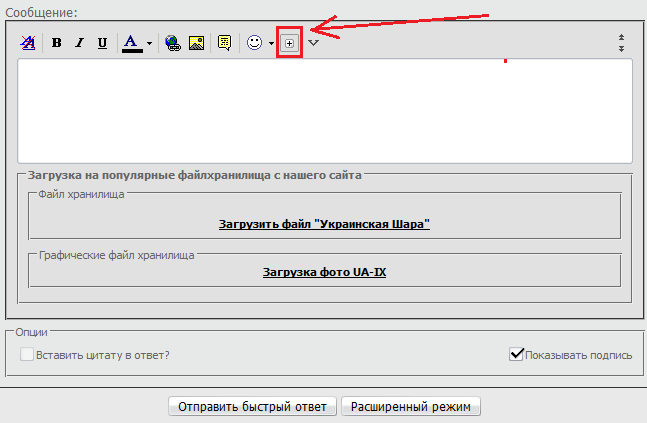
Task: Click the Remove Text Formatting icon
Action: pos(28,43)
